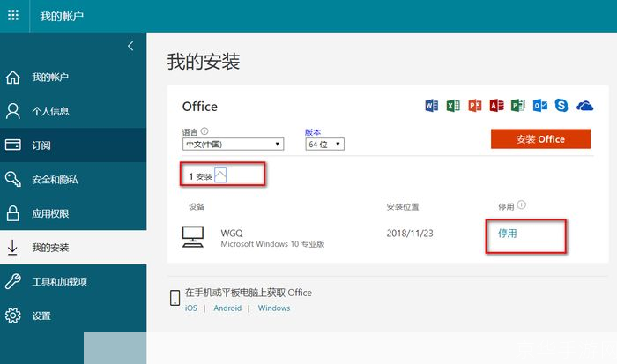Click the phone icon near mobile Office
Image resolution: width=617 pixels, height=364 pixels.
(x=175, y=298)
